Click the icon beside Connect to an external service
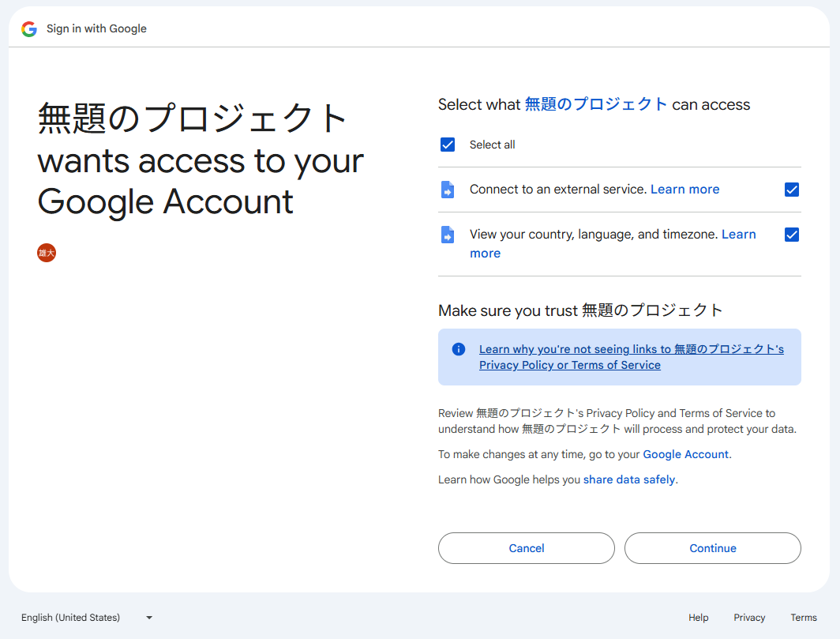840x639 pixels. [x=448, y=190]
